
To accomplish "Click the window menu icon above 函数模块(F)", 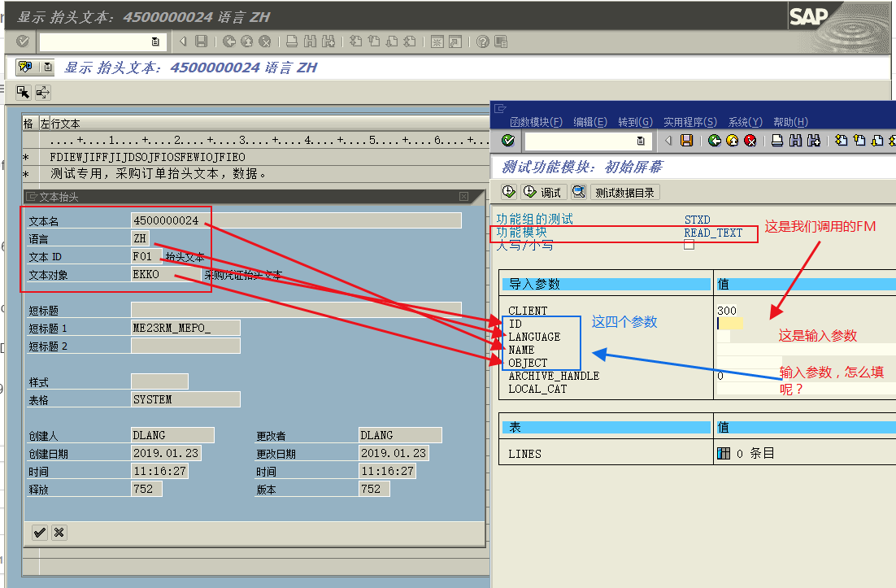I will [x=500, y=108].
